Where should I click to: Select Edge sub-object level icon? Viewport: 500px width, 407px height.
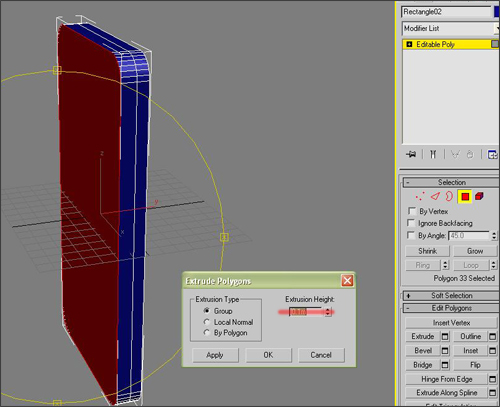coord(435,196)
